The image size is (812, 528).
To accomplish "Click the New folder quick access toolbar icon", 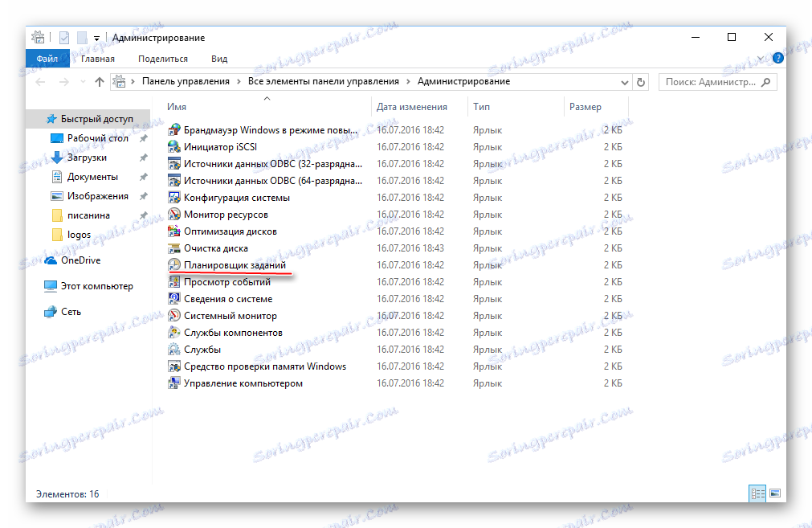I will pos(82,37).
